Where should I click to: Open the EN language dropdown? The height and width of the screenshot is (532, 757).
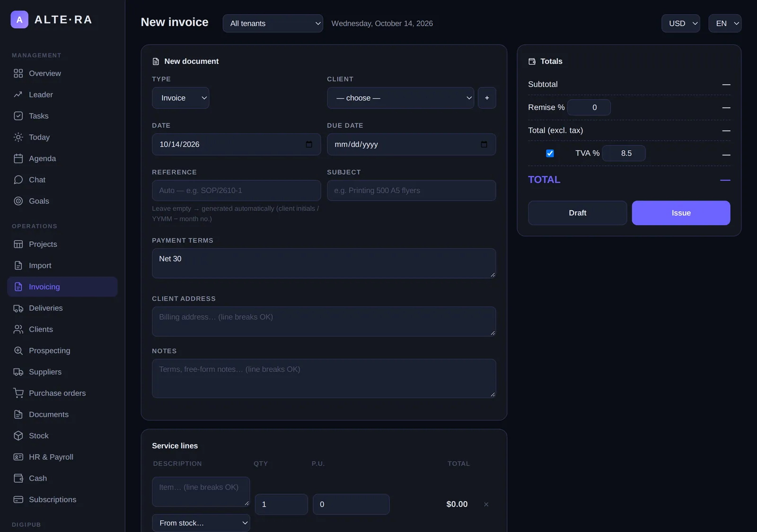click(725, 23)
